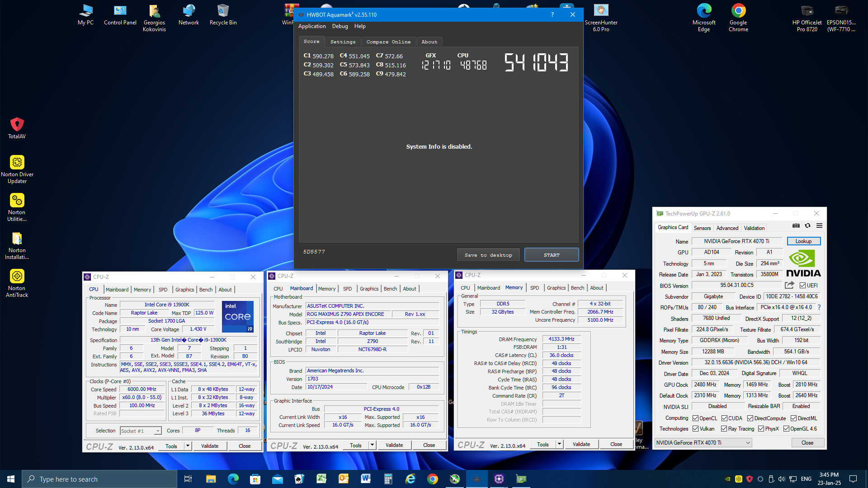Screen dimensions: 868x488
Task: Toggle the OpenGL 4.6 checkbox
Action: pos(786,429)
